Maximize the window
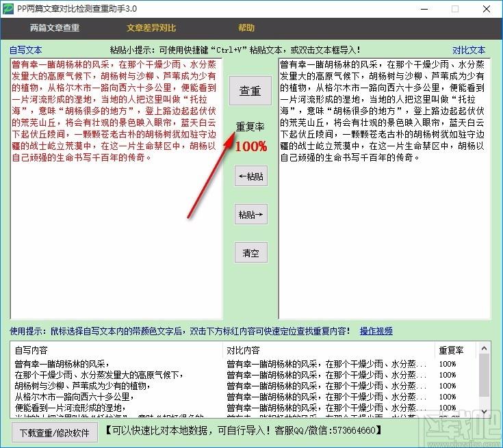This screenshot has width=503, height=448. click(455, 9)
